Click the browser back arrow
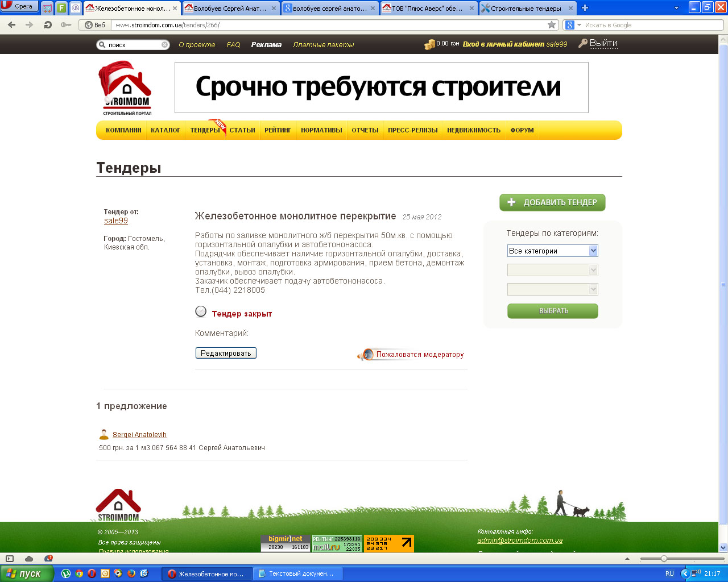The width and height of the screenshot is (728, 582). (x=11, y=25)
